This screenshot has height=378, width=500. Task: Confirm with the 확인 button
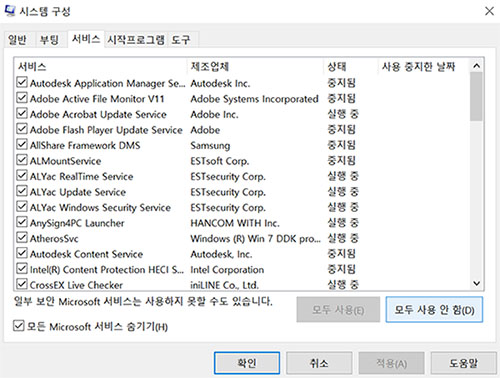click(x=247, y=363)
